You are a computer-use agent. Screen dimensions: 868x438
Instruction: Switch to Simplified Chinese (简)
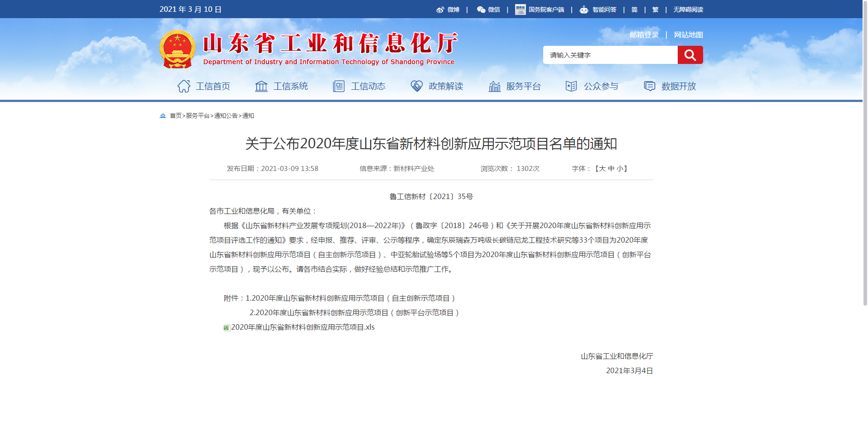tap(634, 10)
